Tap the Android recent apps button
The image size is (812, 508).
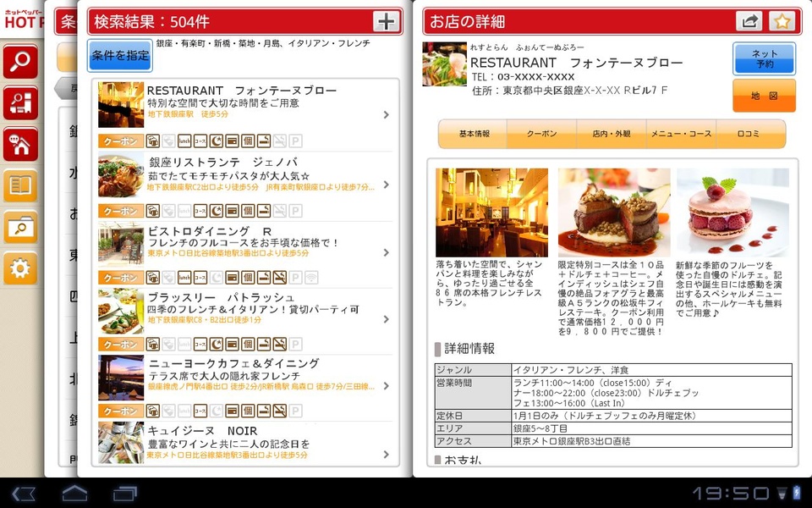click(125, 493)
